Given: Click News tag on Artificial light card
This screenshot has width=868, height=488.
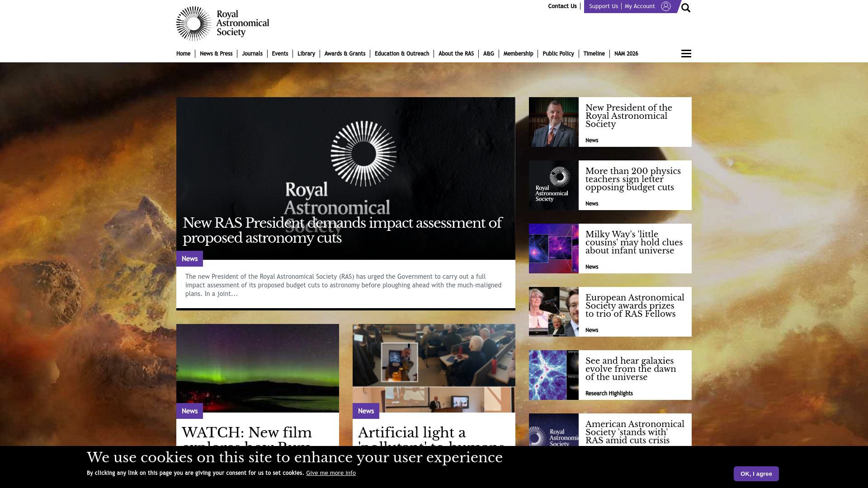Looking at the screenshot, I should [366, 411].
